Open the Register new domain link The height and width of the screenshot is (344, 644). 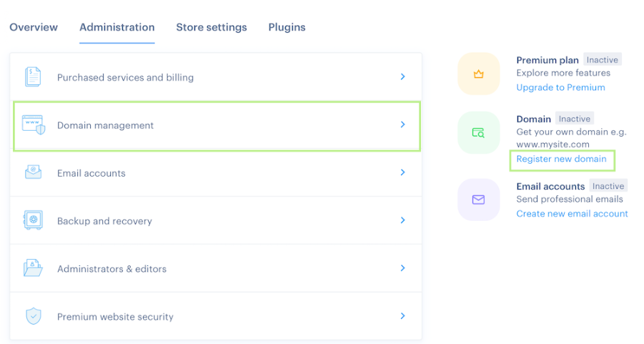pyautogui.click(x=562, y=159)
